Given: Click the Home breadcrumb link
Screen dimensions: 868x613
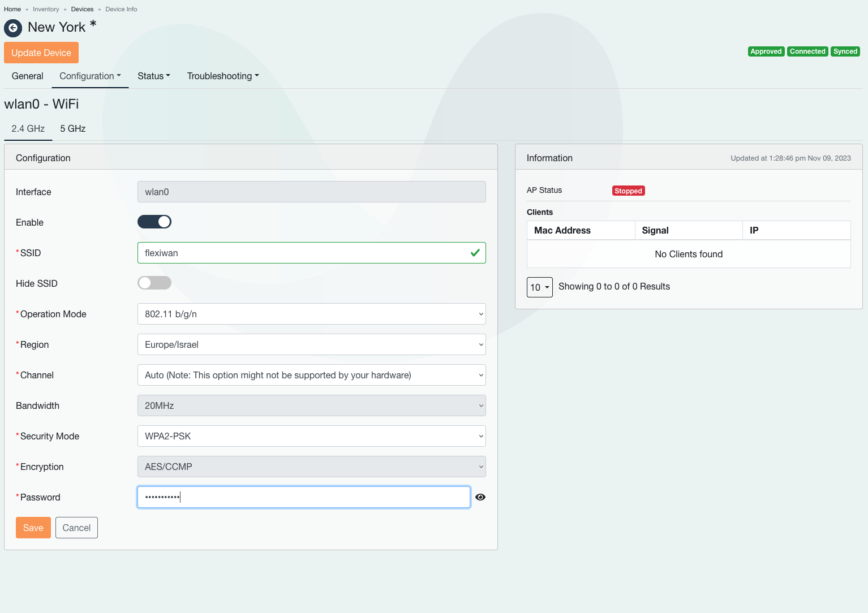Looking at the screenshot, I should [x=12, y=9].
